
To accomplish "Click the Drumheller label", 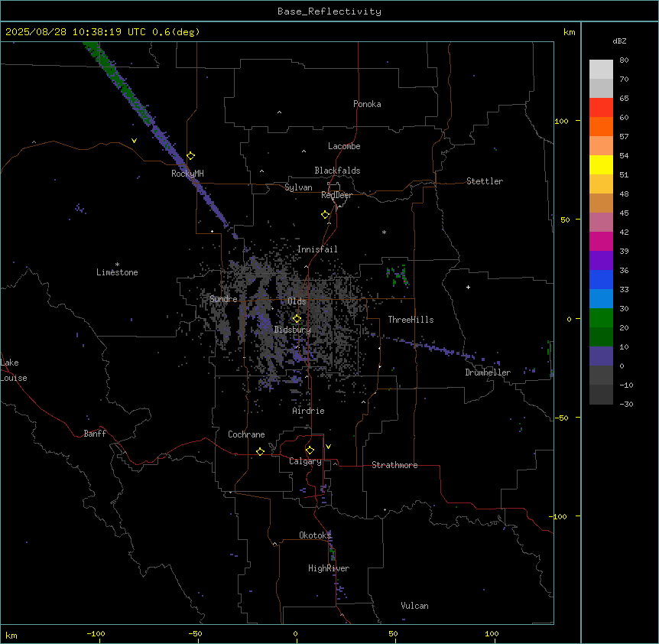I will [488, 372].
